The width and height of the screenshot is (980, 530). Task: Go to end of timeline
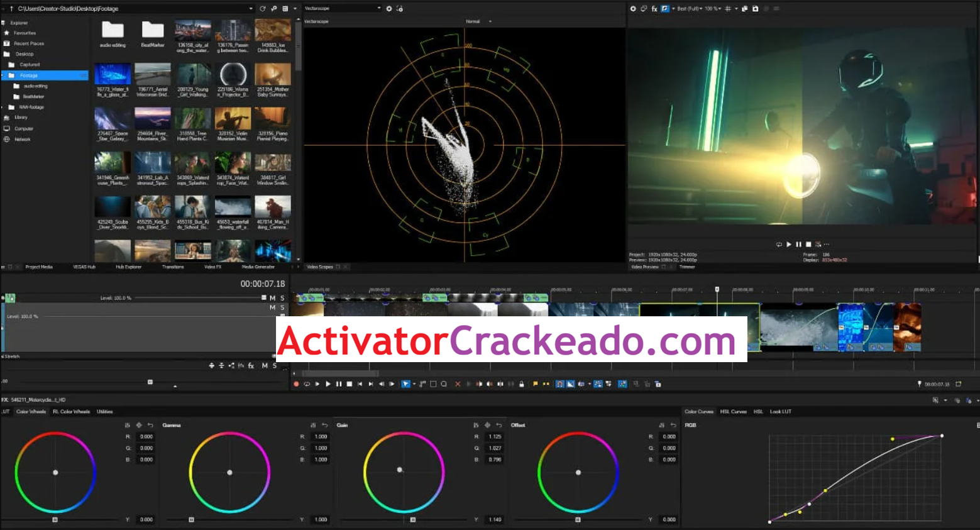pyautogui.click(x=371, y=384)
